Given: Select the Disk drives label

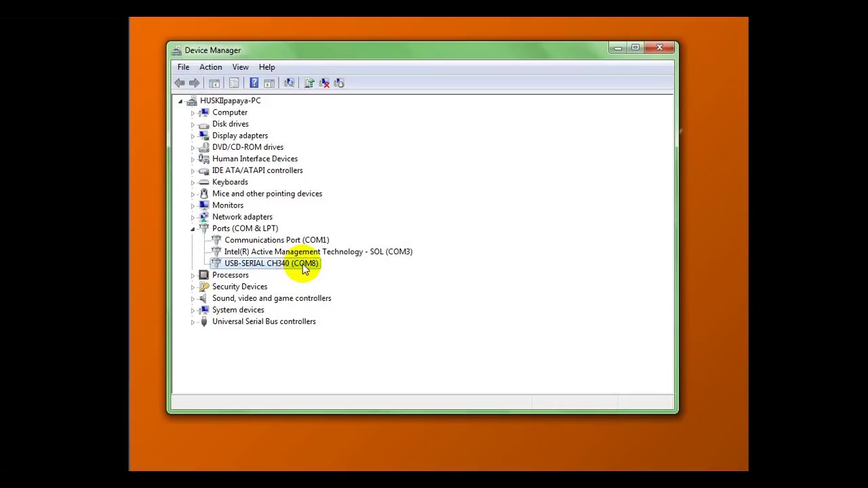Looking at the screenshot, I should tap(230, 124).
